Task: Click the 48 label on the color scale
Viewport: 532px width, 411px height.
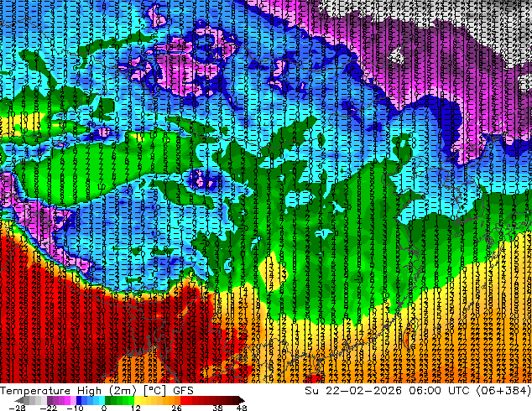Action: point(242,408)
